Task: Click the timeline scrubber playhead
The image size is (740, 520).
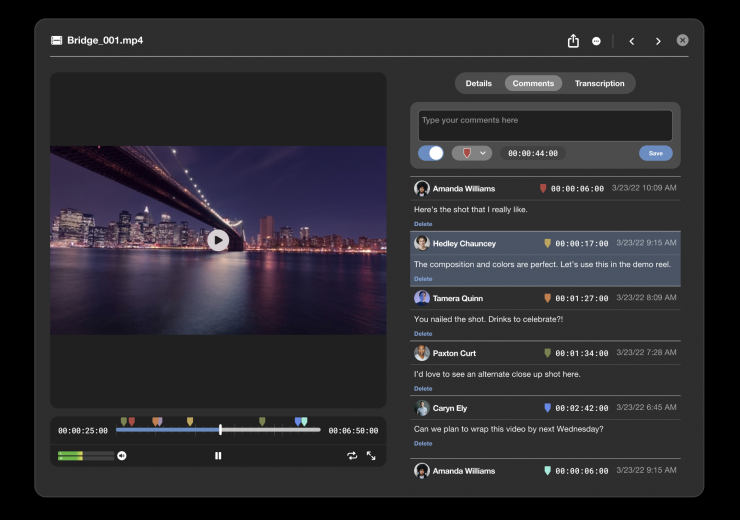Action: tap(221, 430)
